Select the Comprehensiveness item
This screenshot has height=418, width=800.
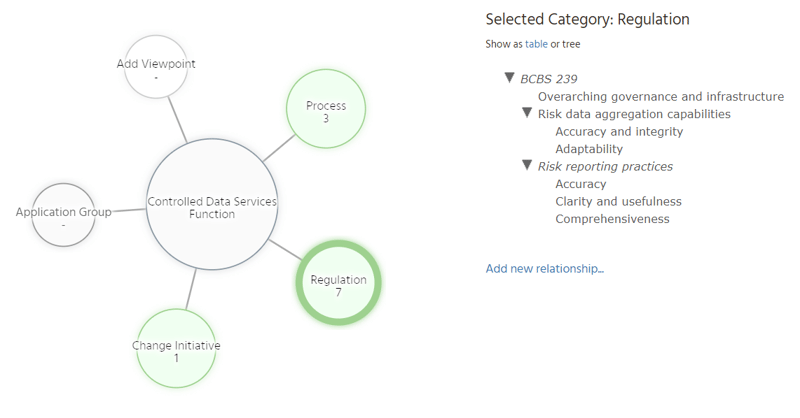tap(612, 219)
